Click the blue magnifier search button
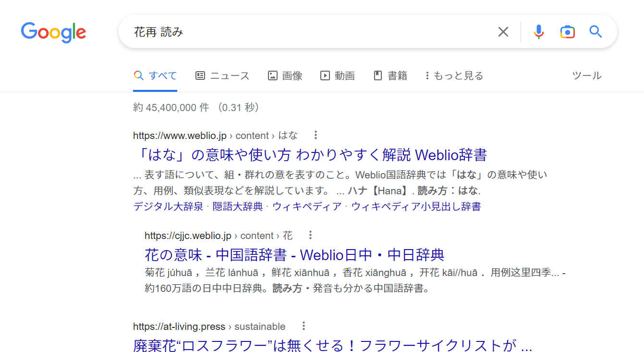 595,32
